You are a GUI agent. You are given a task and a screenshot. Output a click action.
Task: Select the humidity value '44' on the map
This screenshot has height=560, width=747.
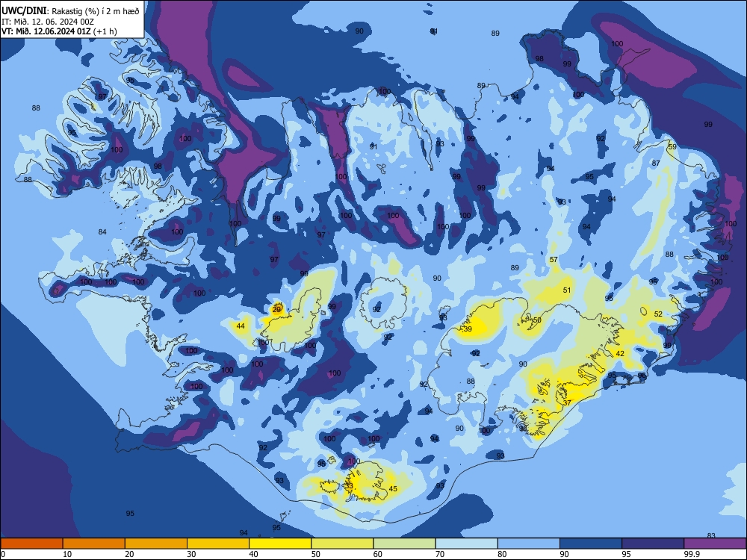241,326
